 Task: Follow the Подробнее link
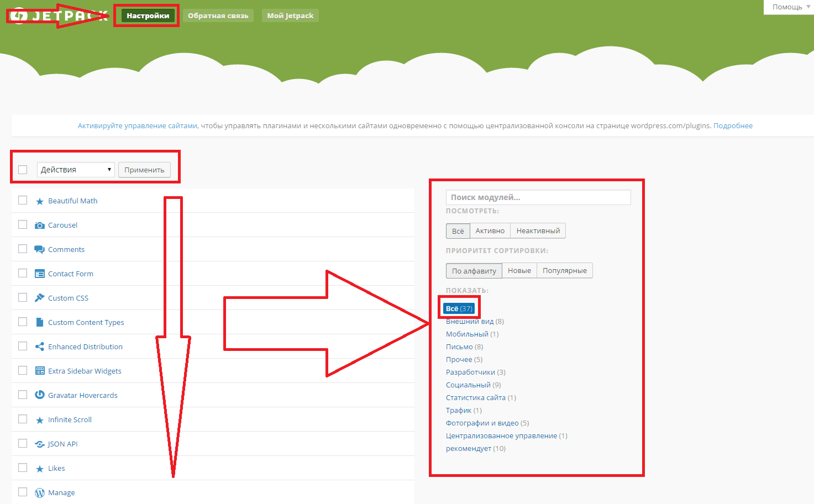pyautogui.click(x=733, y=126)
